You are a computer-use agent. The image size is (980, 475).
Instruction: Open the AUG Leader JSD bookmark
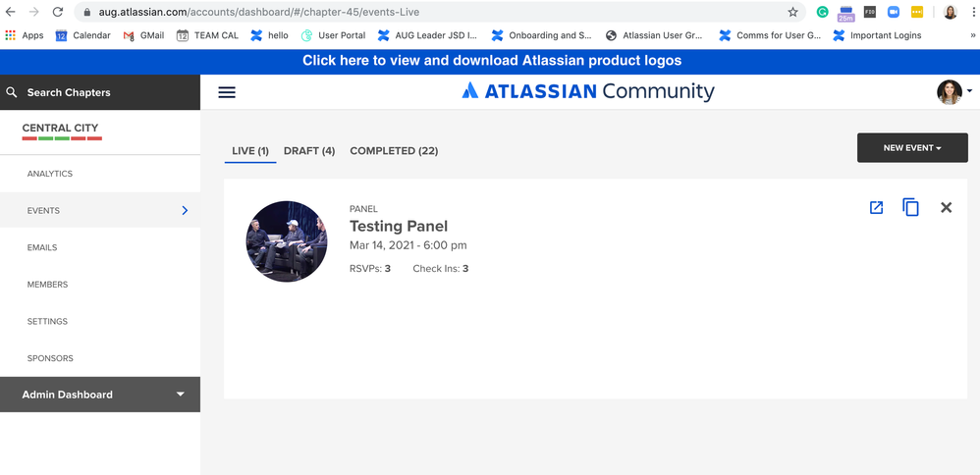tap(428, 35)
